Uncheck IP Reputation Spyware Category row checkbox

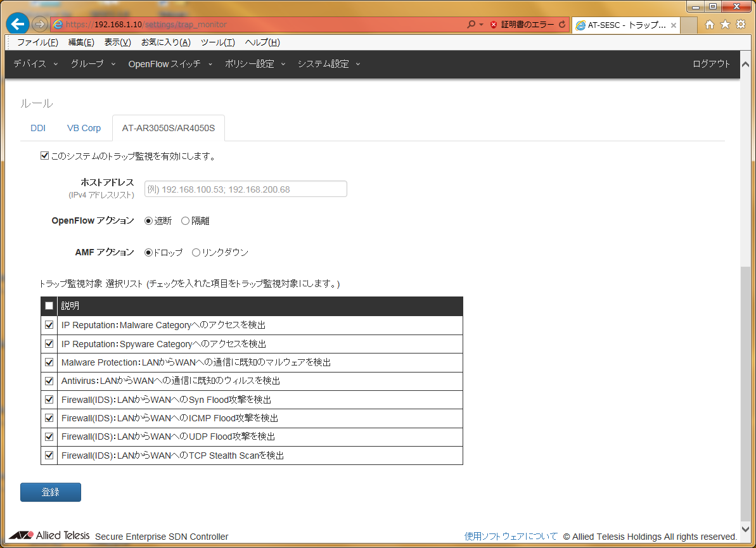click(x=49, y=343)
